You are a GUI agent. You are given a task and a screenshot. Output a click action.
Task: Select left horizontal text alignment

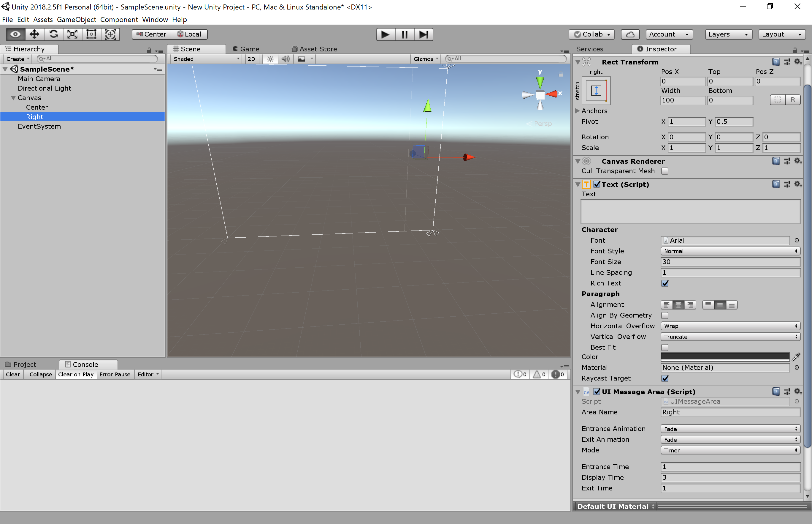[667, 304]
